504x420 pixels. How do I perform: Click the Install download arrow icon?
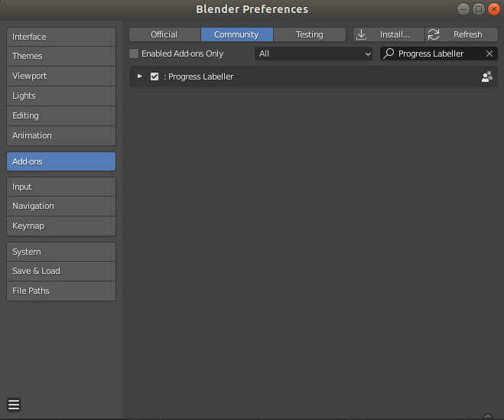click(361, 34)
